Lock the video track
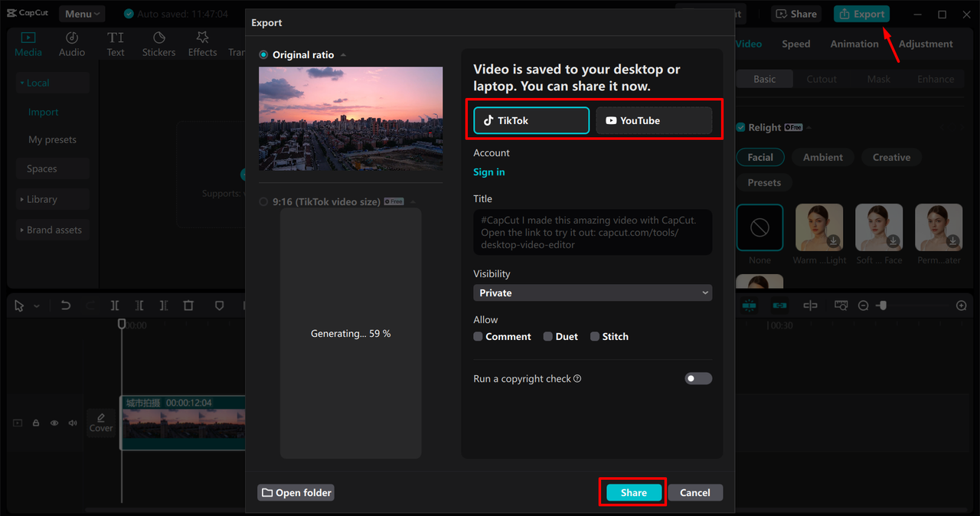This screenshot has height=516, width=980. pos(36,423)
